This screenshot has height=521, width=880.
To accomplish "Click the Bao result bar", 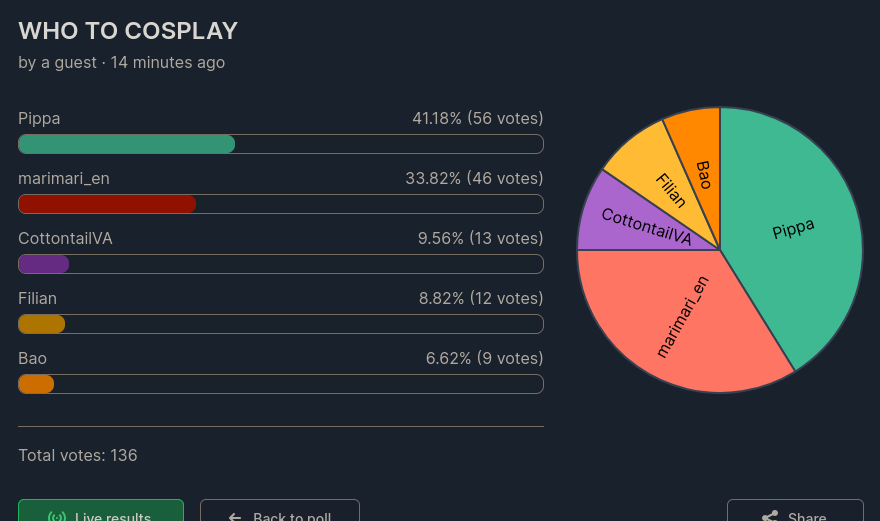I will pos(281,384).
